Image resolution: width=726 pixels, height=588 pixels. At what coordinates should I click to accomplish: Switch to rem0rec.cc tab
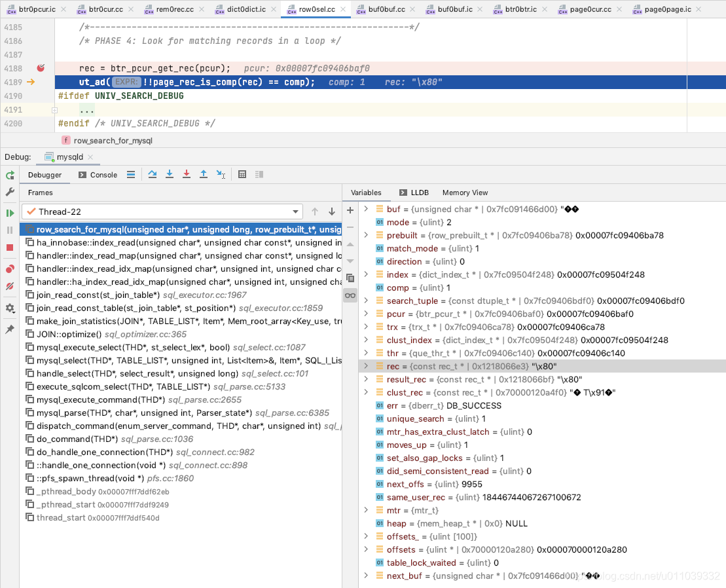coord(175,9)
